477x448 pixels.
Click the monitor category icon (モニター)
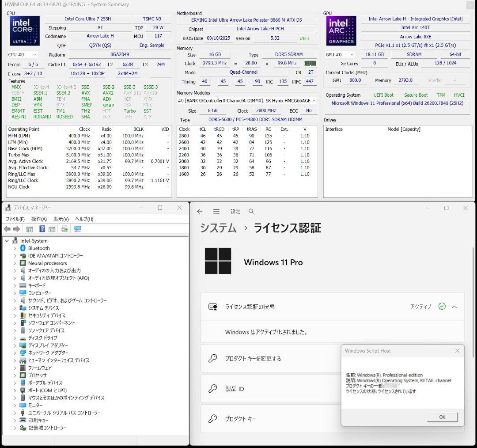tap(23, 405)
